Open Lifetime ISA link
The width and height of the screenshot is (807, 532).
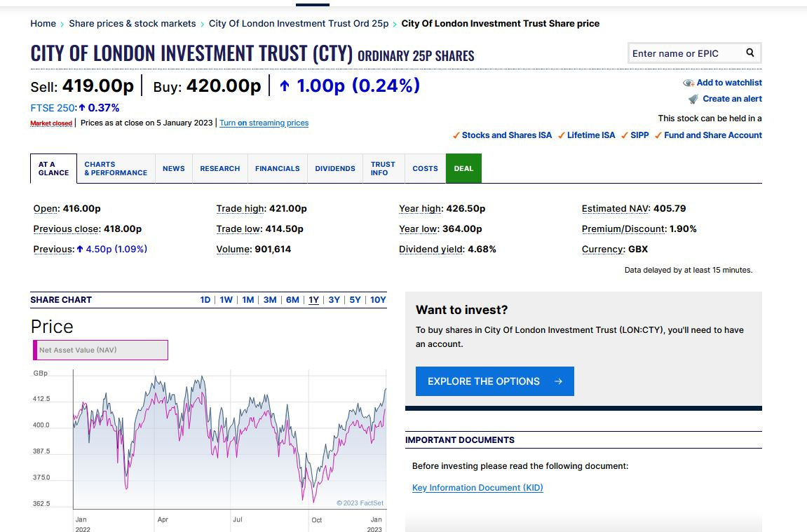(591, 135)
